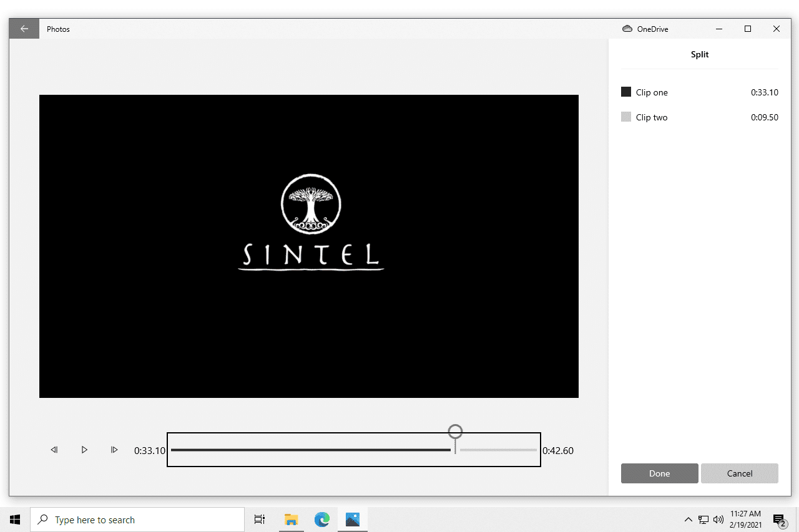The image size is (799, 532).
Task: Open the Windows Start menu
Action: tap(15, 520)
